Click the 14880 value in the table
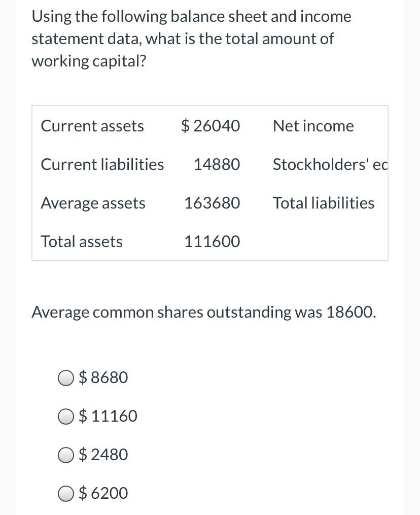 [217, 164]
